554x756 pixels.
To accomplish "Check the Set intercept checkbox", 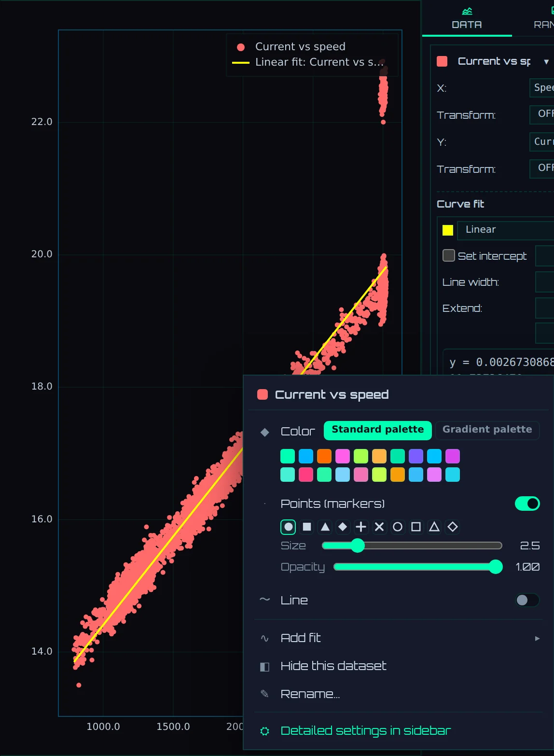I will click(x=449, y=255).
